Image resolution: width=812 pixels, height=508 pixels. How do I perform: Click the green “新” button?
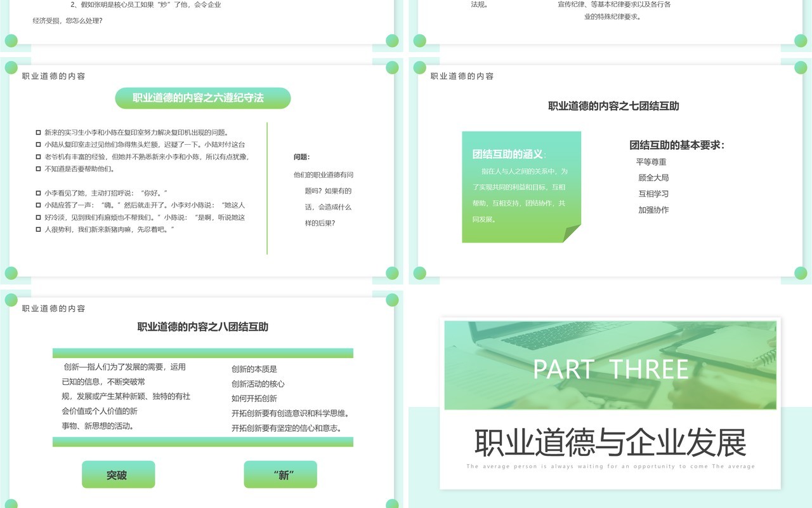click(x=280, y=474)
